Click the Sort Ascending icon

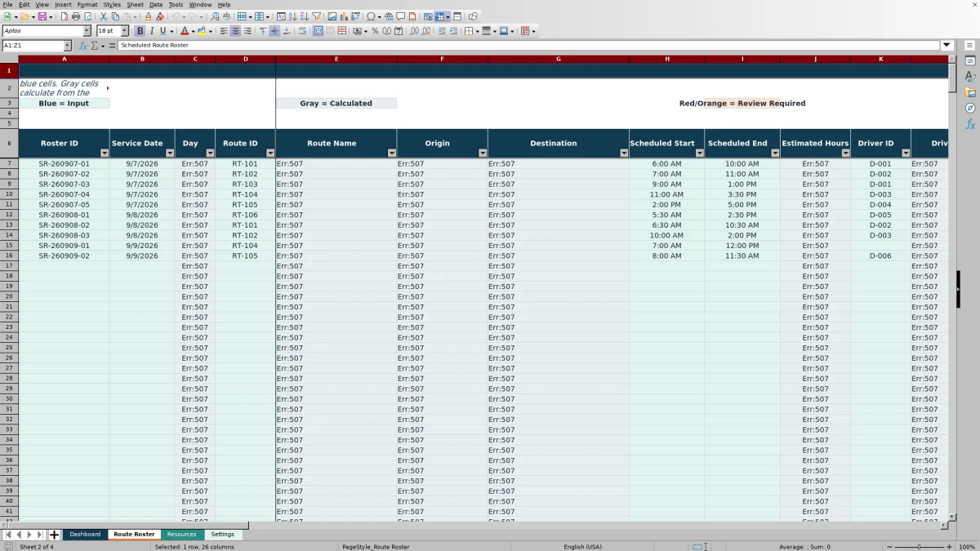tap(293, 16)
